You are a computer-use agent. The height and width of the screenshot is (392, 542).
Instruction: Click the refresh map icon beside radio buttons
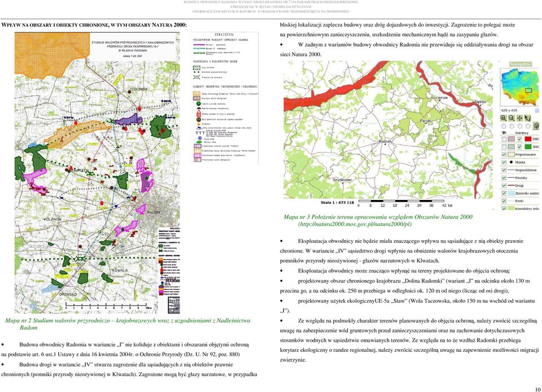pos(536,126)
